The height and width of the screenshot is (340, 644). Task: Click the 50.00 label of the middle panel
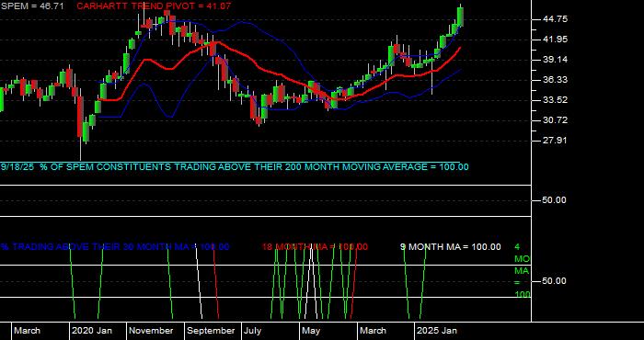tap(555, 200)
